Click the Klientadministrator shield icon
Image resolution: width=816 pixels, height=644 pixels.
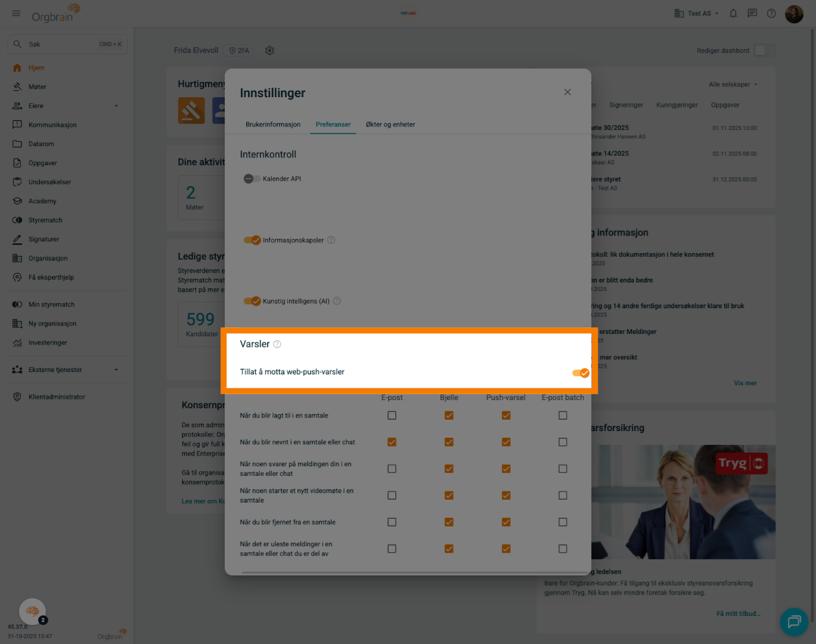[x=17, y=397]
